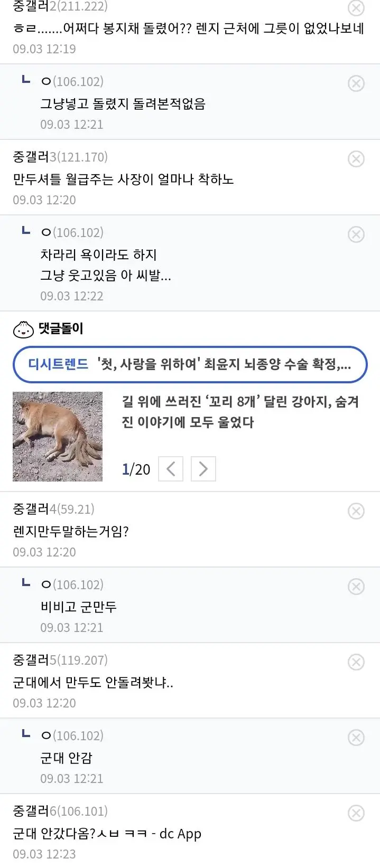
Task: Delete 중갤러5's comment with the X icon
Action: 356,662
